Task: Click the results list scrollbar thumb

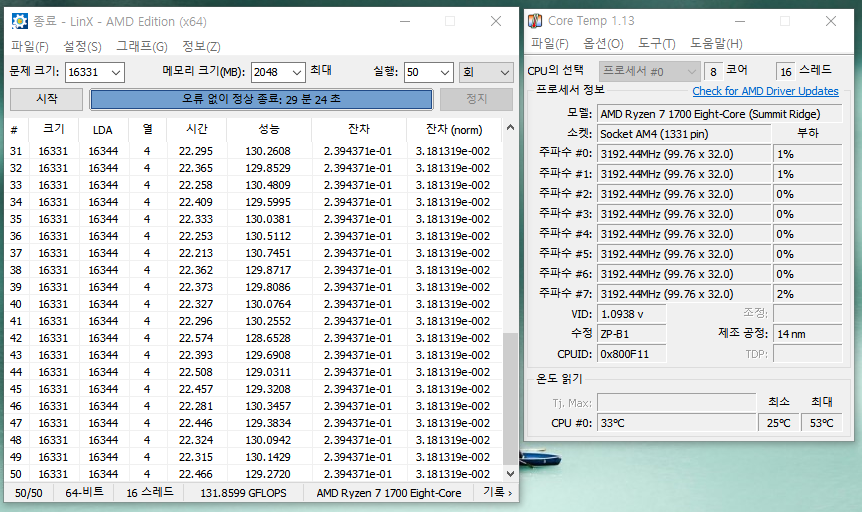Action: pos(510,398)
